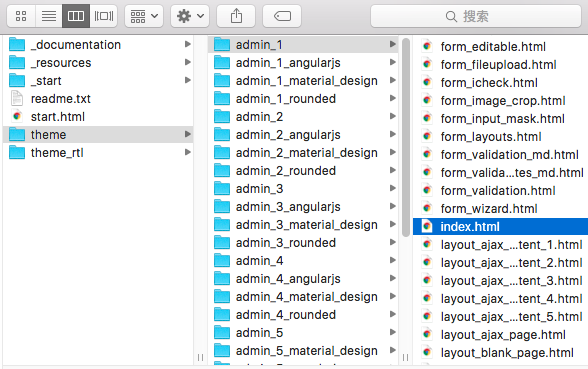Select the admin_2_rounded folder name
The image size is (588, 369).
286,171
